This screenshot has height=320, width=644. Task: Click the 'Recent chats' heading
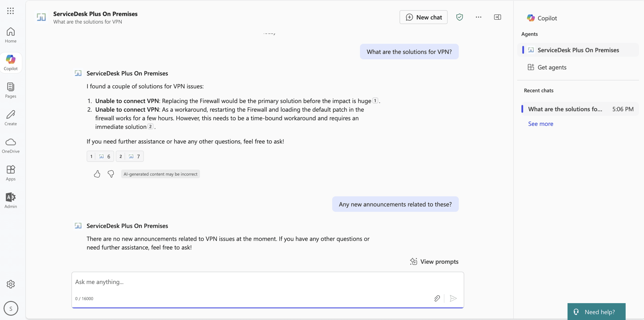tap(539, 91)
